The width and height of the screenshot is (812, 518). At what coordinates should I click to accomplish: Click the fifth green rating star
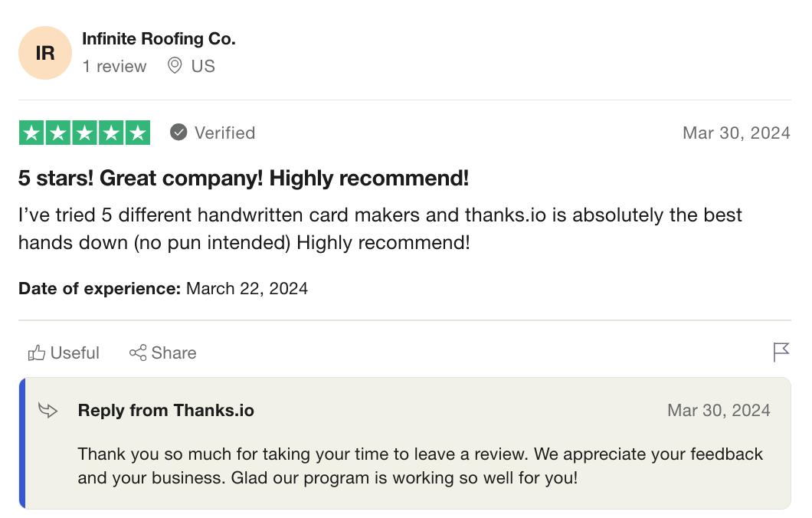[x=137, y=133]
